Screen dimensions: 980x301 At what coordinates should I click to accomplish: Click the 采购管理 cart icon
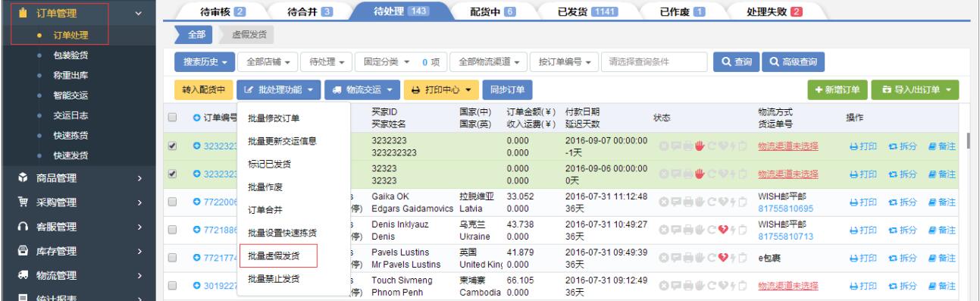click(22, 202)
